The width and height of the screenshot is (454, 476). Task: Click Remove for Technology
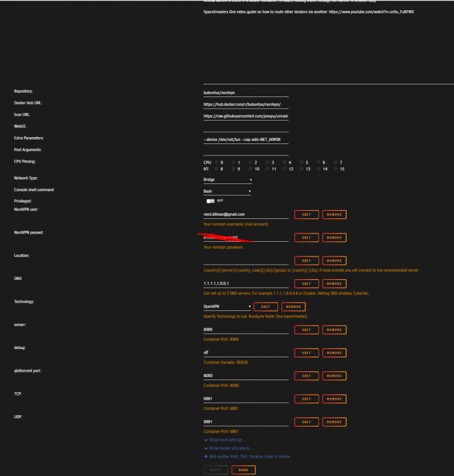click(x=293, y=307)
